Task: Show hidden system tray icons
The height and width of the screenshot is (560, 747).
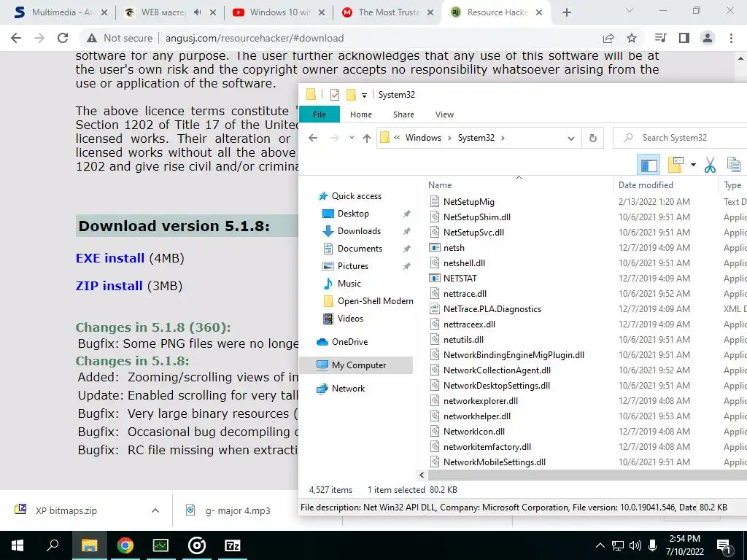Action: [x=600, y=545]
